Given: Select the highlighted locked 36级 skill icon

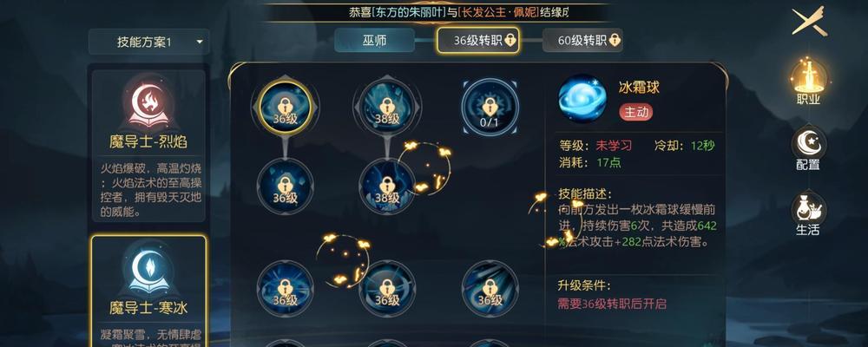Looking at the screenshot, I should tap(286, 107).
